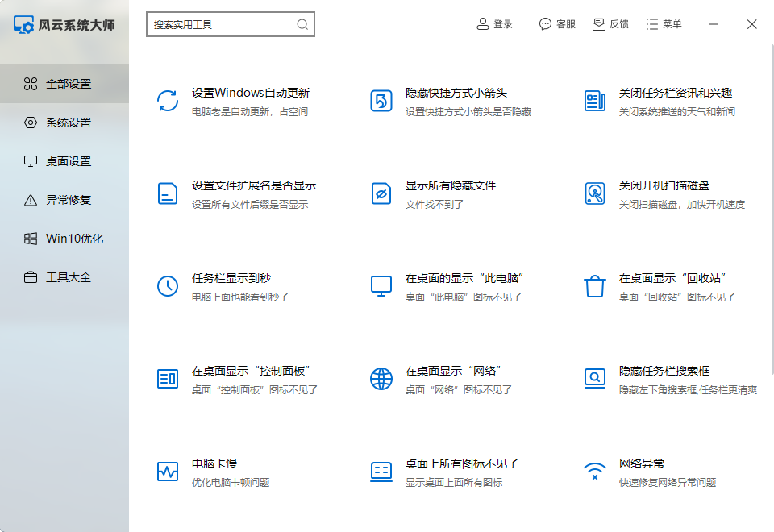Screen dimensions: 774x532
Task: Click the 电脑上面也能看到秒了 description
Action: point(240,297)
